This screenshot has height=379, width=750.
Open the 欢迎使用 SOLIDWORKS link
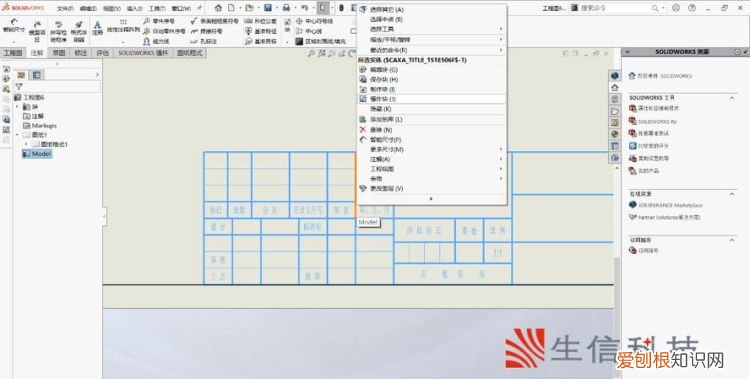click(661, 76)
